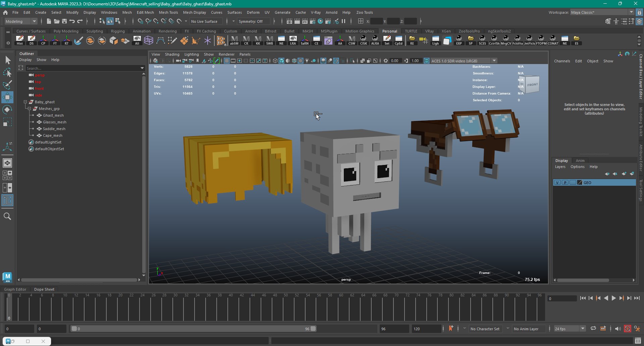This screenshot has width=644, height=346.
Task: Select Ghast_mesh in the Outliner
Action: pos(53,115)
